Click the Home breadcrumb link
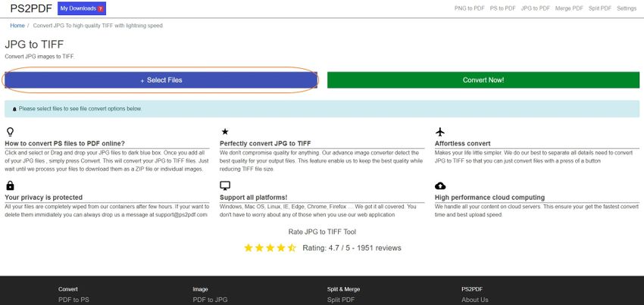 pyautogui.click(x=17, y=25)
